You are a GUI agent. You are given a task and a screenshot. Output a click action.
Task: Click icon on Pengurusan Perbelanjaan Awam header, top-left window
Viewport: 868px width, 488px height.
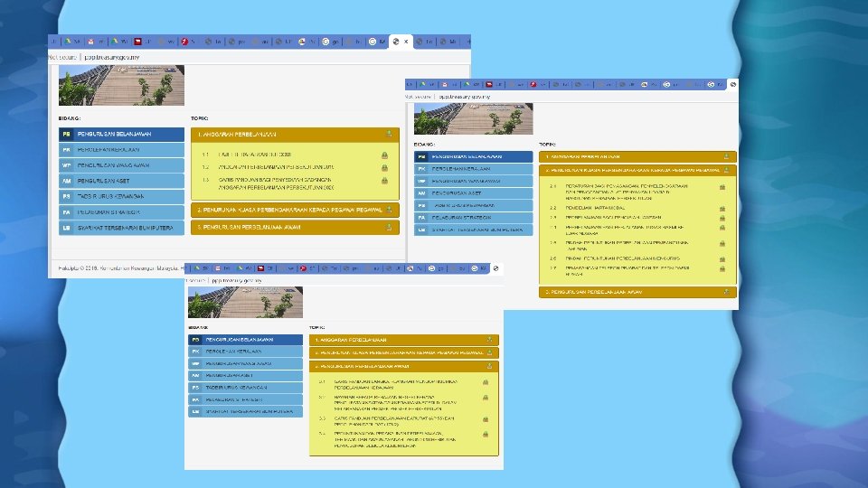[389, 227]
